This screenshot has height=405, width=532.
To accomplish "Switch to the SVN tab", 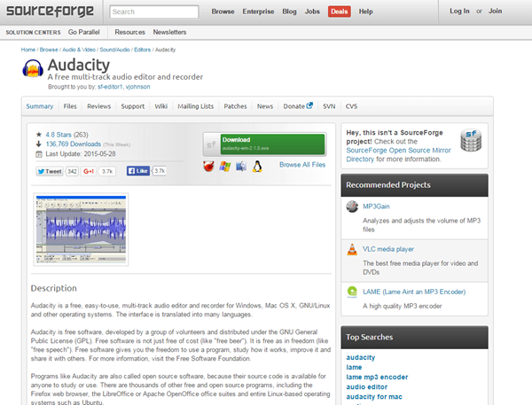I will [x=329, y=106].
